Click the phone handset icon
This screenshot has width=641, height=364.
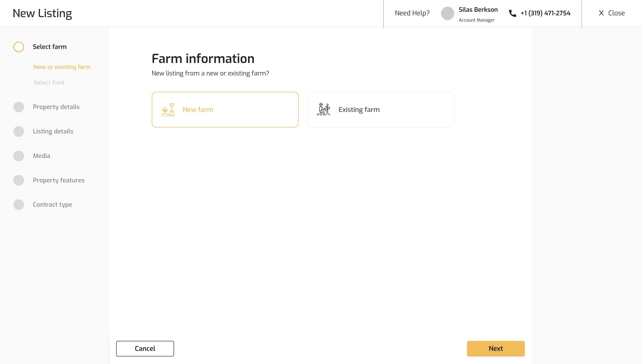click(x=512, y=13)
